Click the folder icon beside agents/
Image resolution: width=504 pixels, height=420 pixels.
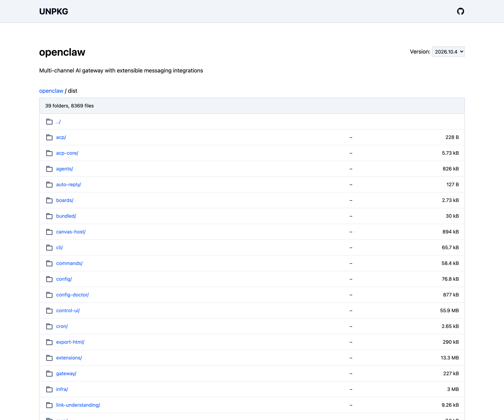(x=49, y=169)
